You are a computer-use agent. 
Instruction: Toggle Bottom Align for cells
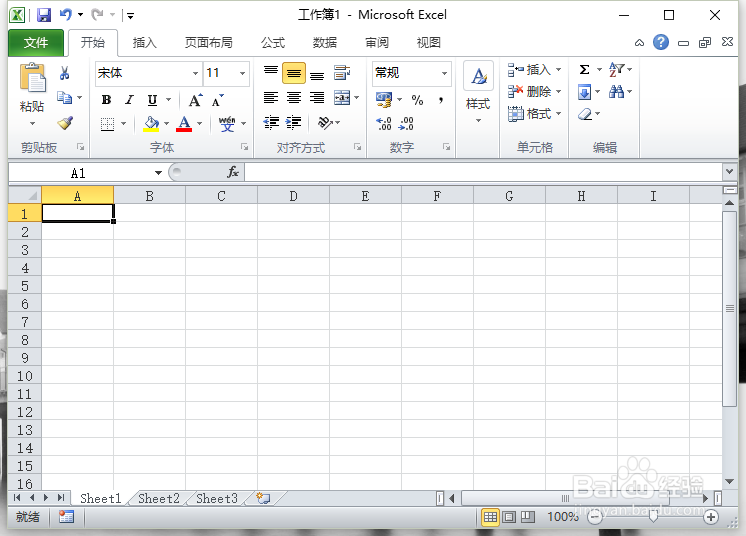[x=317, y=74]
